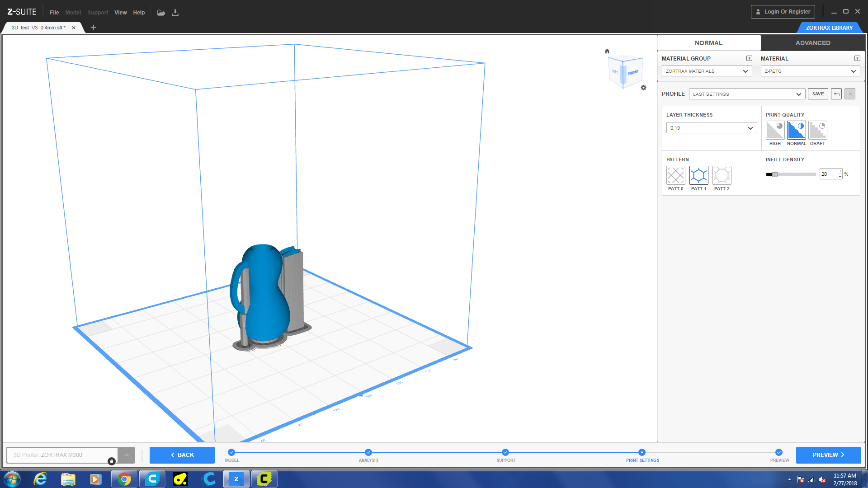This screenshot has width=868, height=488.
Task: Add a new tab with plus icon
Action: point(94,28)
